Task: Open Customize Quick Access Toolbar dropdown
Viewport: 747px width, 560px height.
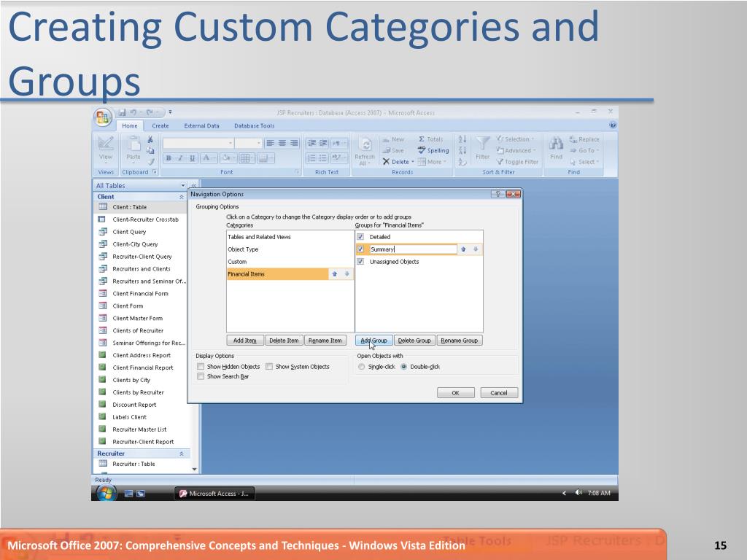Action: click(170, 112)
